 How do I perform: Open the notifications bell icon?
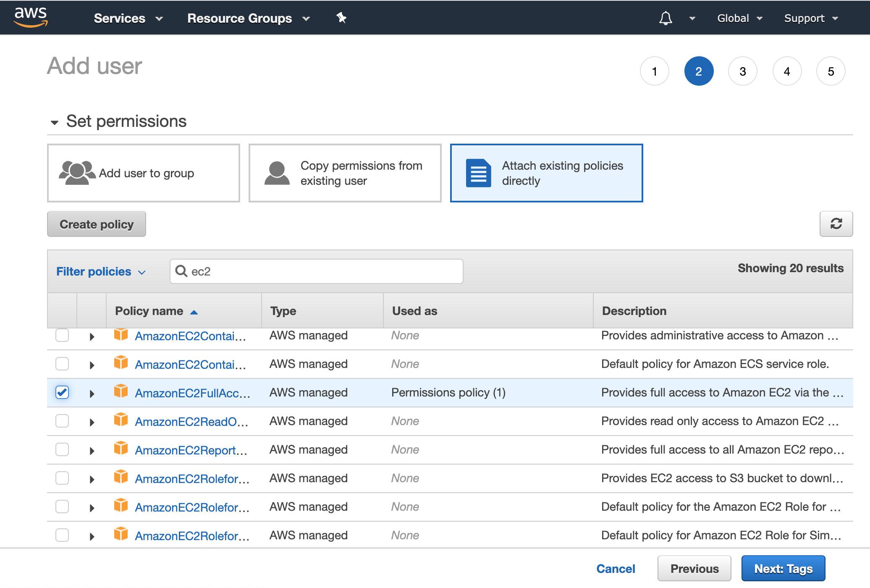(x=666, y=18)
